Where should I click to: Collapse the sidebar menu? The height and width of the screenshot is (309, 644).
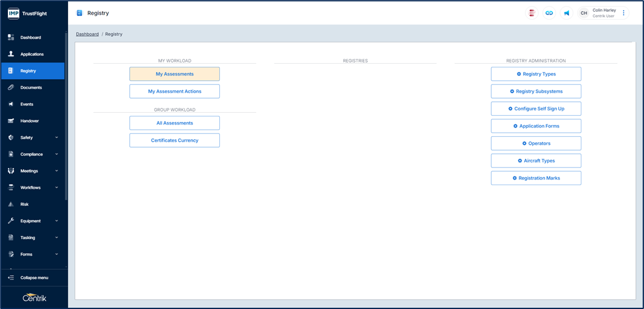click(34, 278)
